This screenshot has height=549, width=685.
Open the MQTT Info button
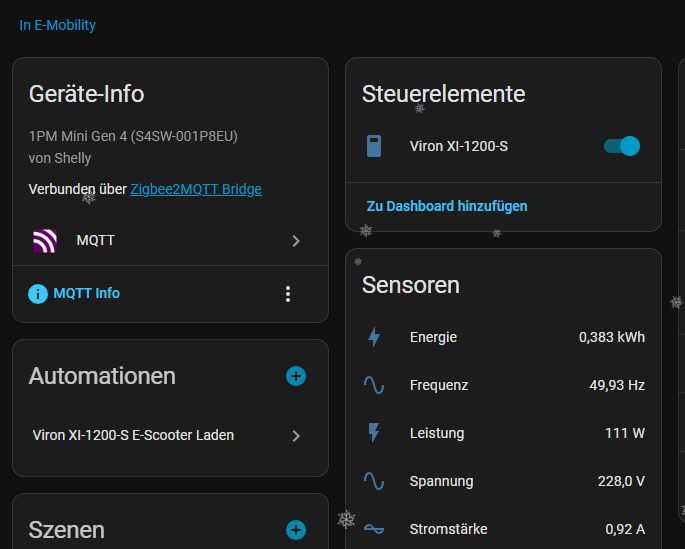click(86, 294)
